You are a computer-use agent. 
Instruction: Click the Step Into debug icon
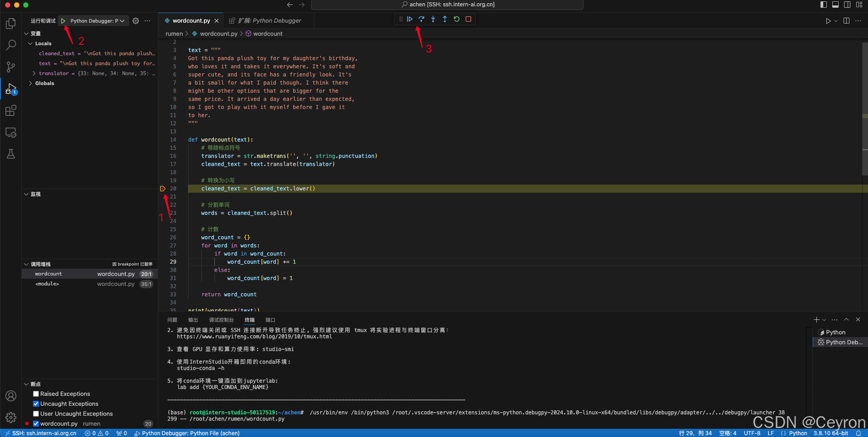click(x=433, y=19)
